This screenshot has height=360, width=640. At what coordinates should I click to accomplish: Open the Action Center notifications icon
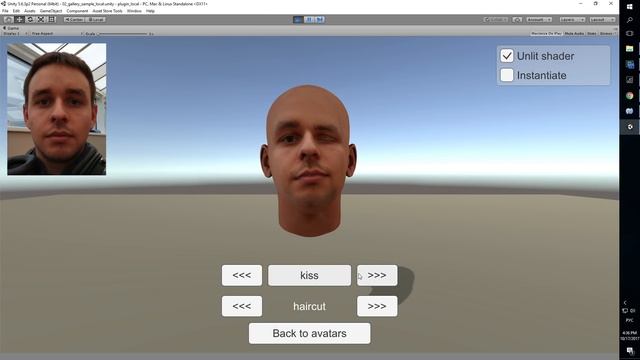630,351
